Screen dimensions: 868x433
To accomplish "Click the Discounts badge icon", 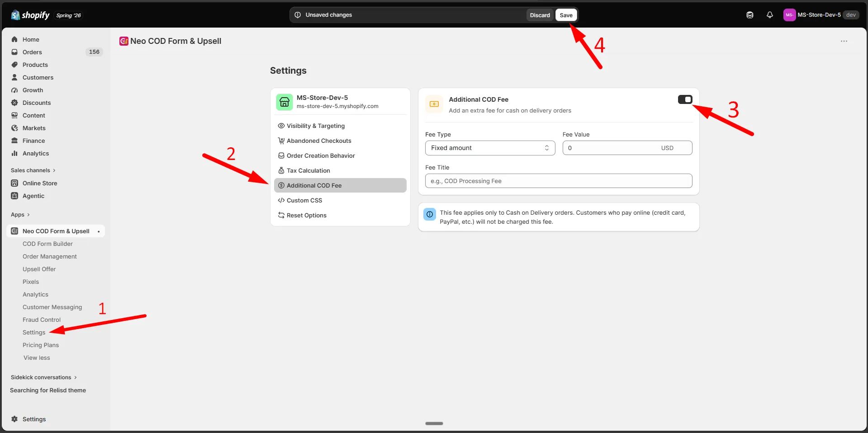I will click(14, 103).
